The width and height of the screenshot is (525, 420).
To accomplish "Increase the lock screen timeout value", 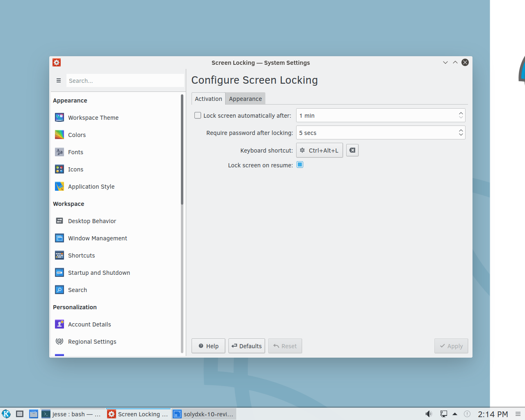I will click(x=461, y=113).
